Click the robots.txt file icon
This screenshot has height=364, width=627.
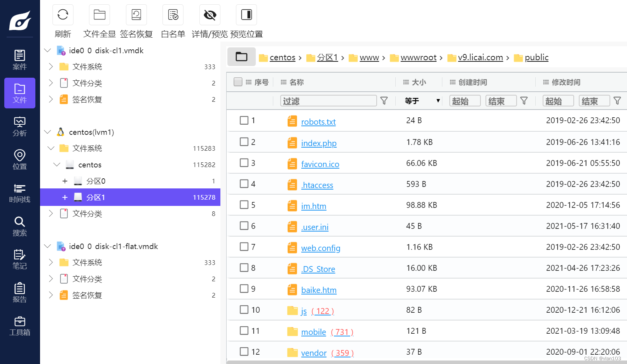click(x=292, y=121)
